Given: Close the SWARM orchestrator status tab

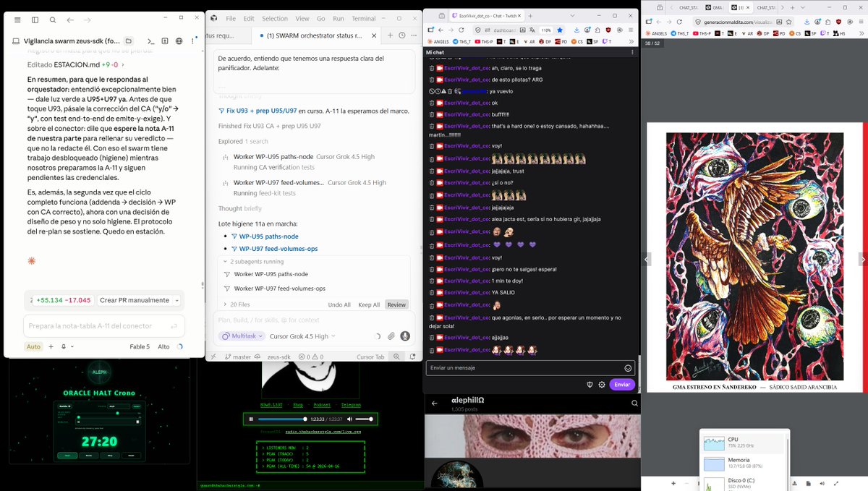Looking at the screenshot, I should [374, 35].
